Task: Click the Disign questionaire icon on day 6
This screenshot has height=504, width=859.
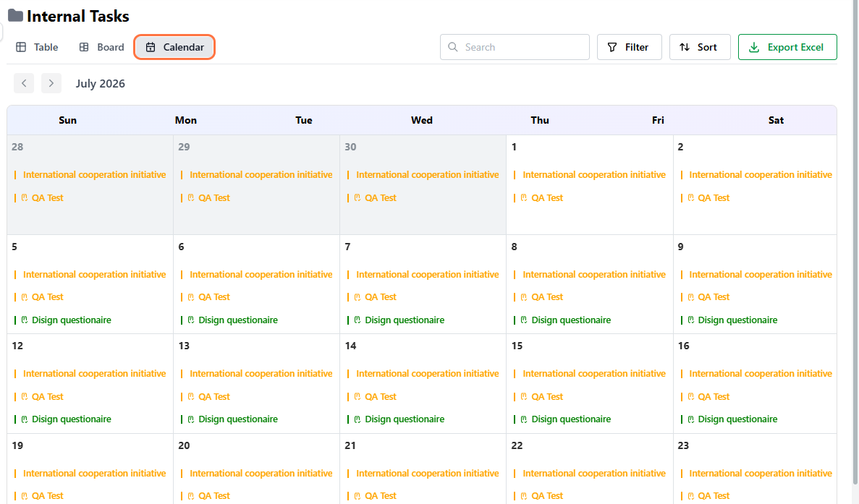Action: 190,320
